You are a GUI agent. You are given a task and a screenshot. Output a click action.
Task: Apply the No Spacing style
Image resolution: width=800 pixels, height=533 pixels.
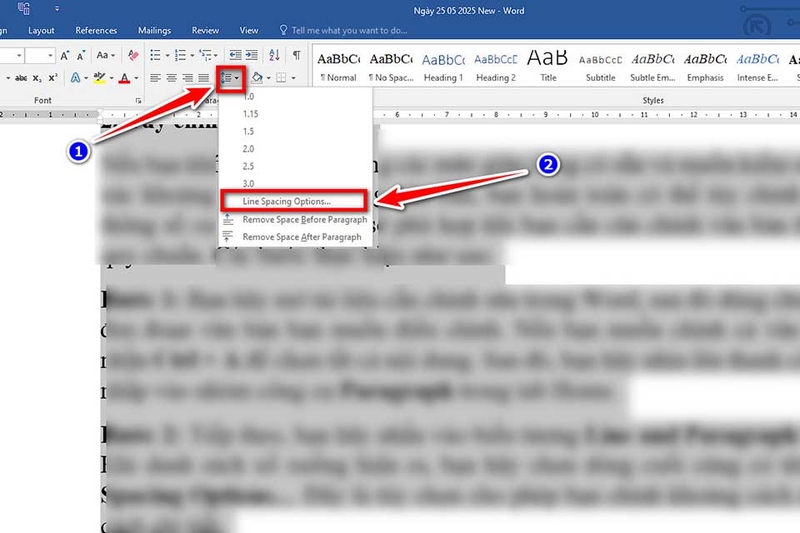(x=391, y=66)
